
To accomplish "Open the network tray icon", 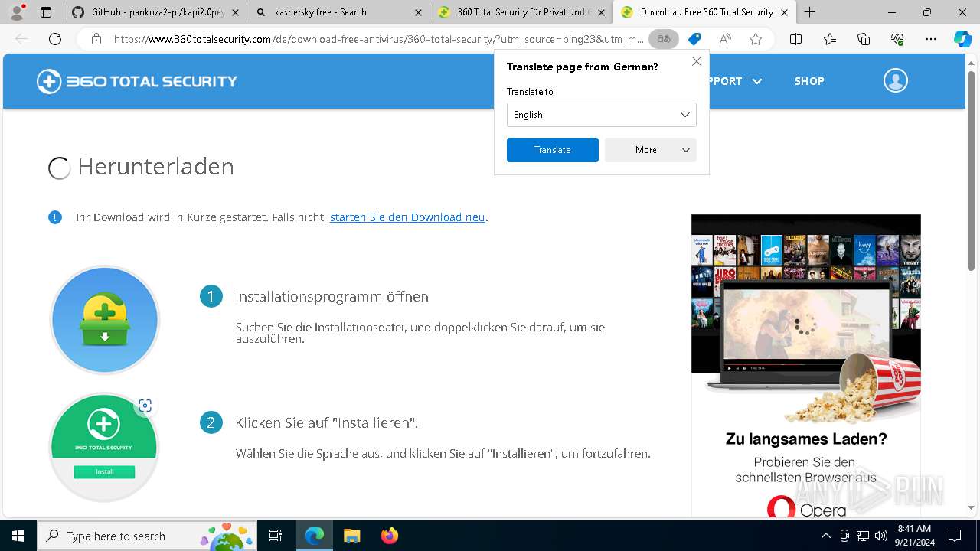I will tap(863, 536).
